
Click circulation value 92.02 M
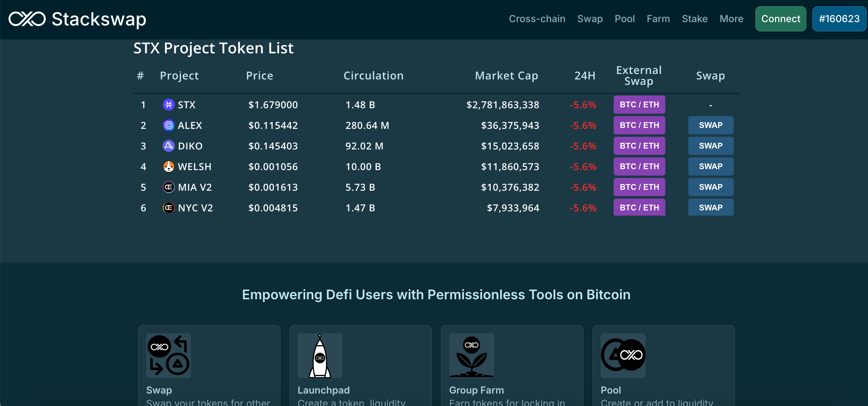click(364, 146)
